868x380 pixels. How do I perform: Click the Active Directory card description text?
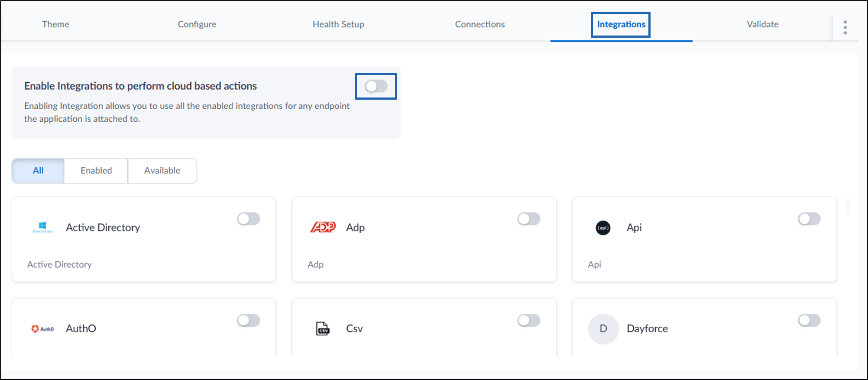pos(59,264)
